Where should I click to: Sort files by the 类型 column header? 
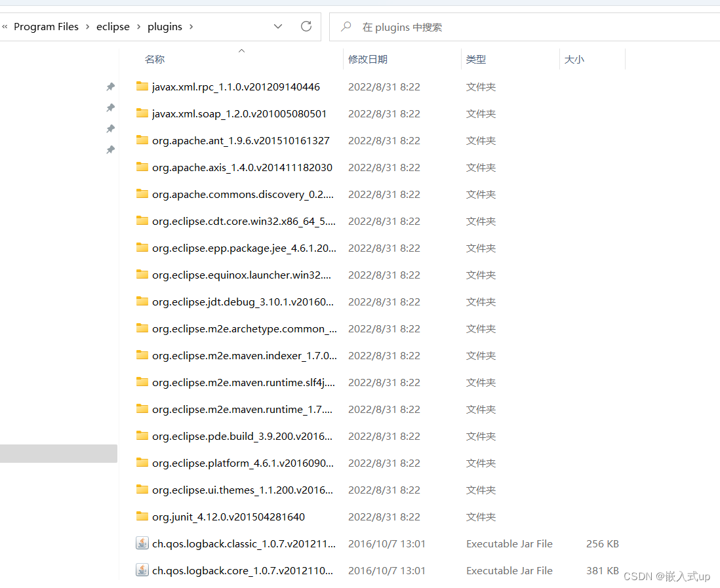tap(475, 59)
